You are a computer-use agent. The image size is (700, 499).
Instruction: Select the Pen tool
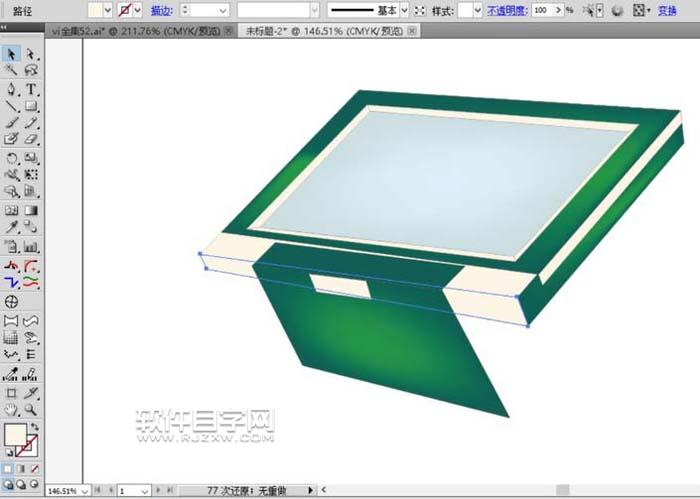tap(11, 89)
